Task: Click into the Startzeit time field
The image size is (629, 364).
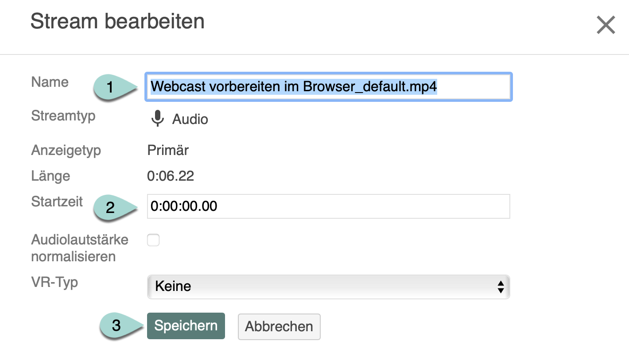Action: click(x=328, y=206)
